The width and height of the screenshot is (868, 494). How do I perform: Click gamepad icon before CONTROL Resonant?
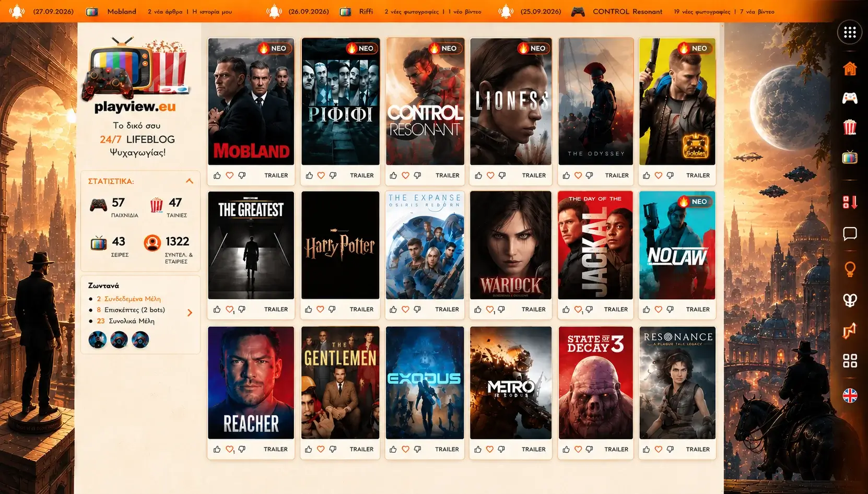578,11
